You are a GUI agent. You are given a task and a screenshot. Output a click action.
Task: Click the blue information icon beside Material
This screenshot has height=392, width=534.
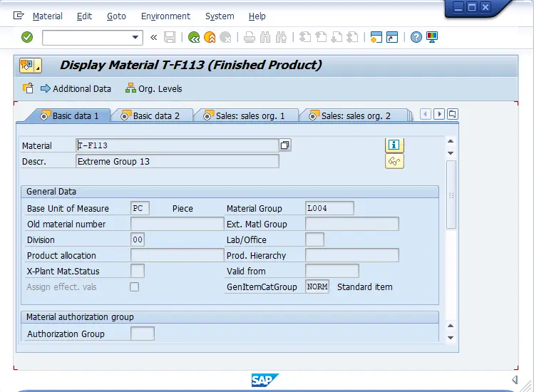pos(394,145)
